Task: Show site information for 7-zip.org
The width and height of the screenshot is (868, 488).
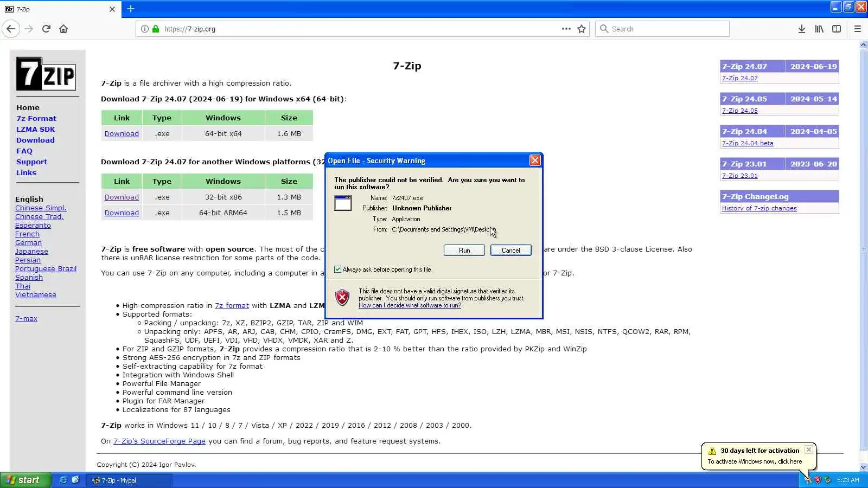Action: coord(144,29)
